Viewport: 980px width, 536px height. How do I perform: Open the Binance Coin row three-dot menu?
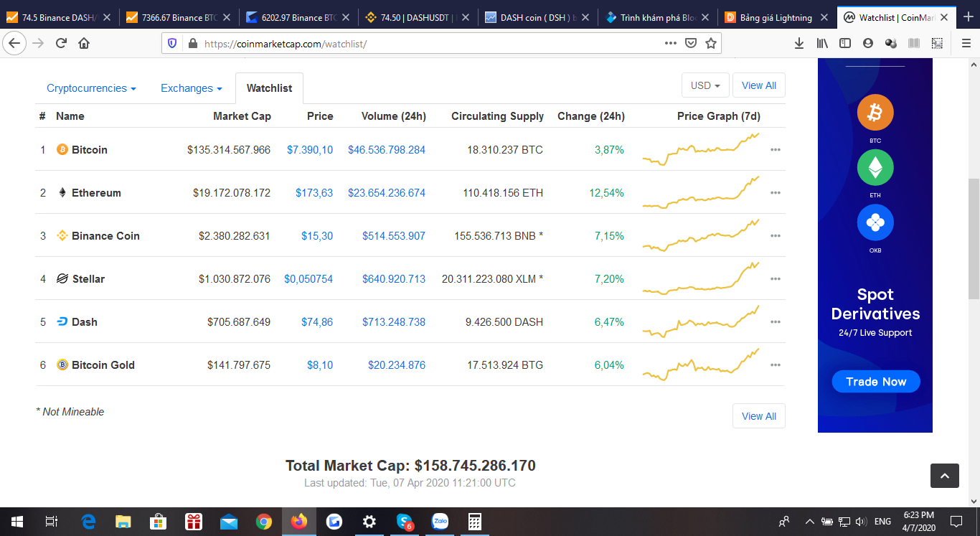[x=775, y=236]
